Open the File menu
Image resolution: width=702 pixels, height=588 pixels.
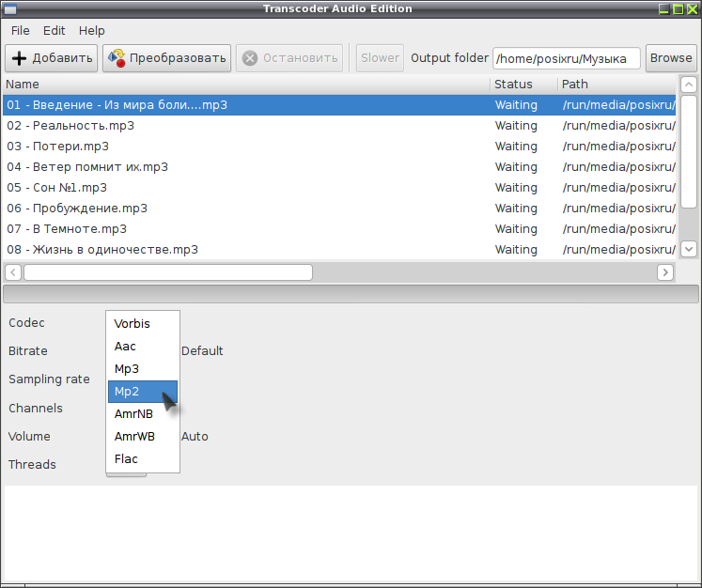coord(20,31)
